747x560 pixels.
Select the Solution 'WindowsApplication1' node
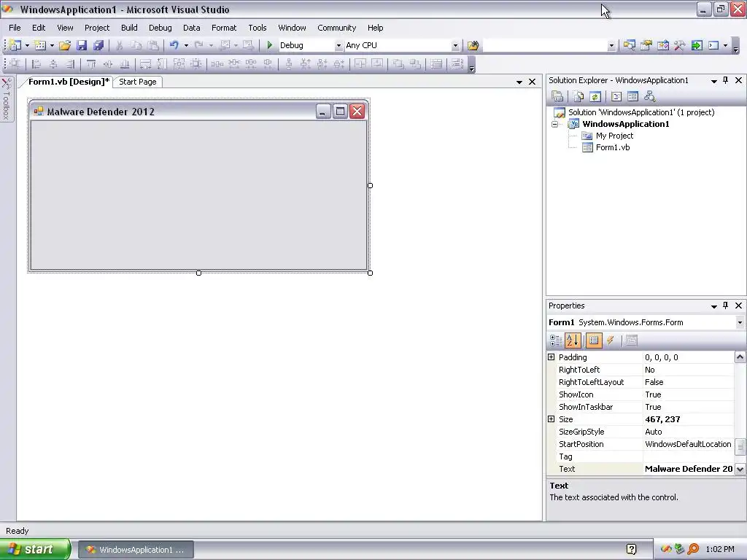pos(640,112)
